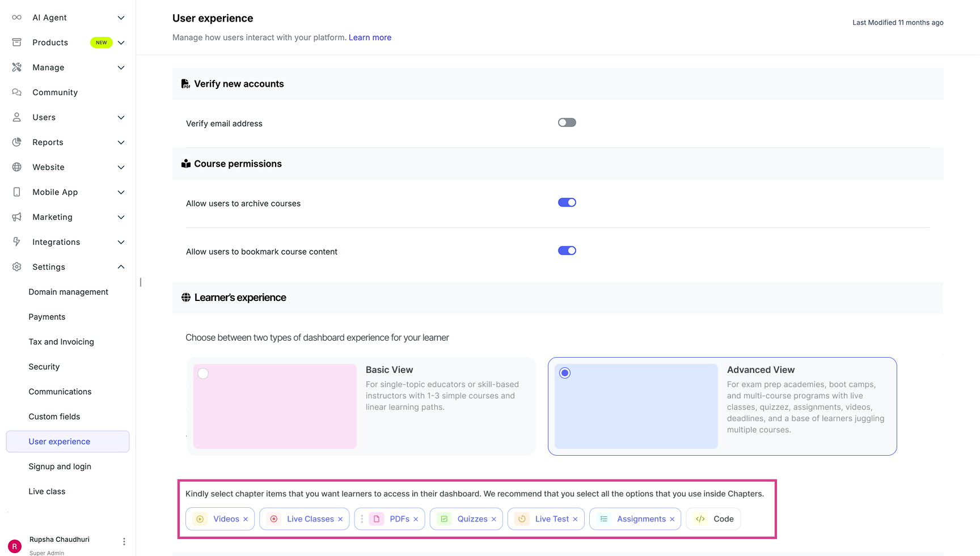Image resolution: width=980 pixels, height=556 pixels.
Task: Open the three-dot menu beside Rupsha Chaudhuri
Action: point(124,542)
